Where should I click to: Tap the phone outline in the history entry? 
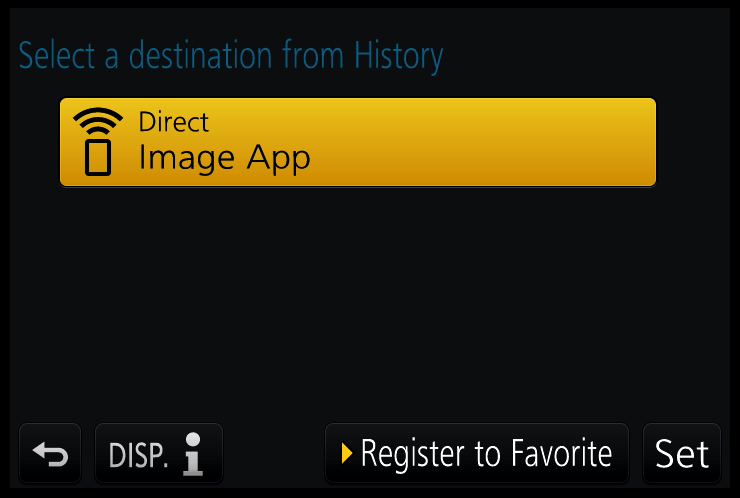tap(98, 158)
